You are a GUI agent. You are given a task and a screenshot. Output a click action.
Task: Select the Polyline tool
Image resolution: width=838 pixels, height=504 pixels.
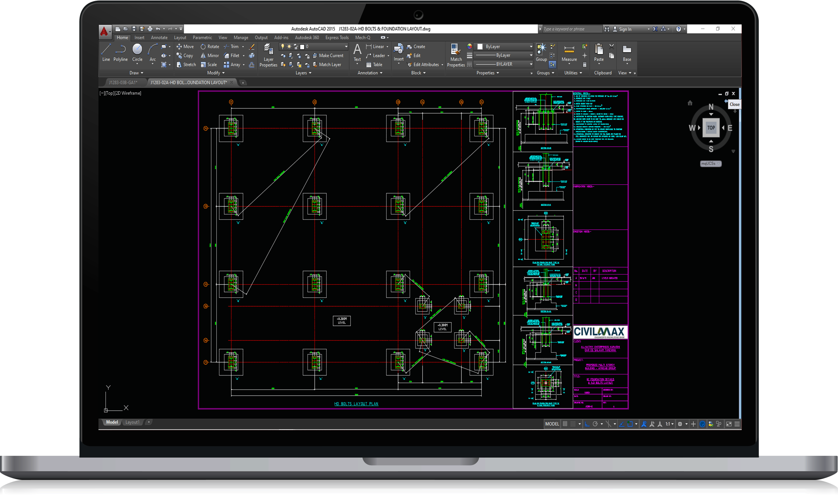[x=120, y=53]
